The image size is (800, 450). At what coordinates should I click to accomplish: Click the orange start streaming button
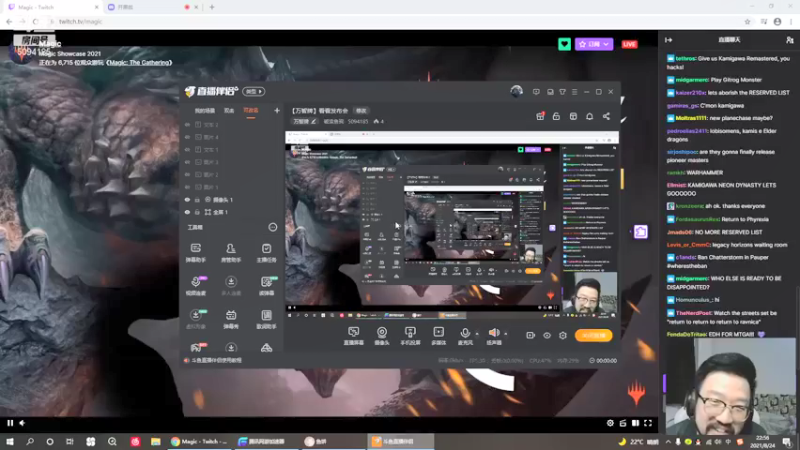point(593,335)
